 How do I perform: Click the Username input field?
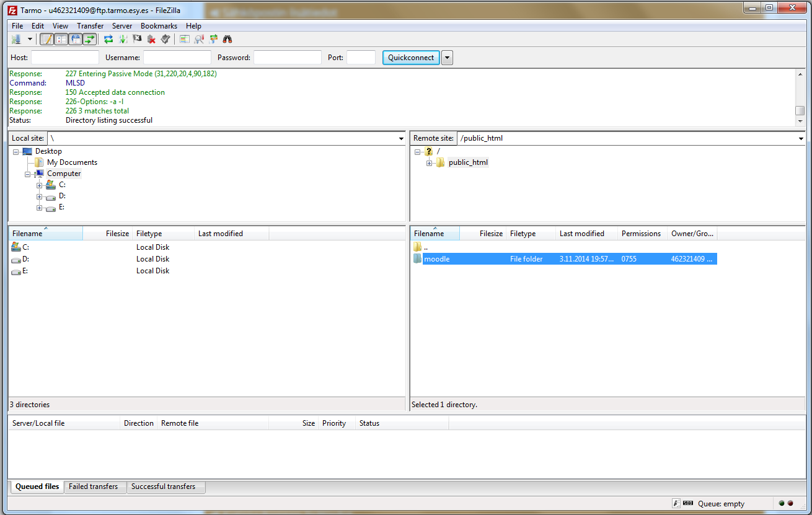[177, 58]
